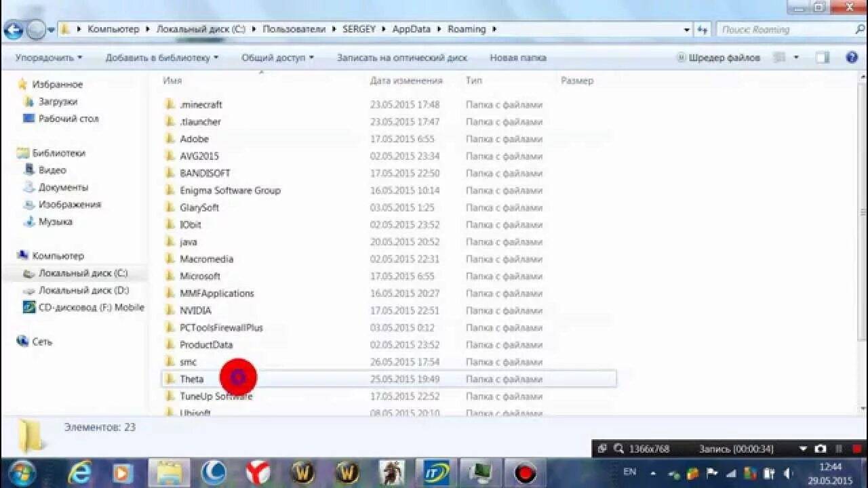Open the address bar previous locations dropdown
The width and height of the screenshot is (868, 488).
coord(687,30)
